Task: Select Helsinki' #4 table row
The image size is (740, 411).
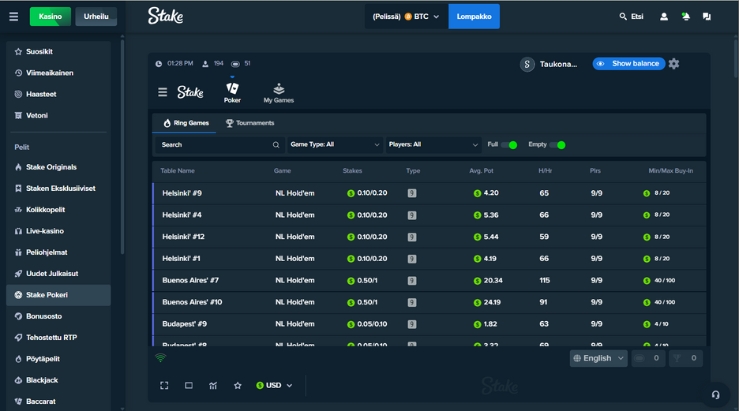Action: pos(429,215)
